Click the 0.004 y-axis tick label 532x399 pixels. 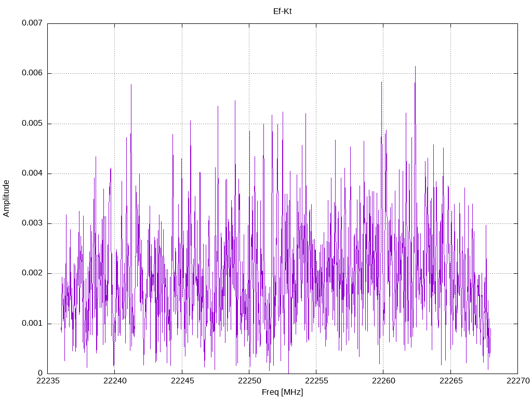tap(32, 174)
